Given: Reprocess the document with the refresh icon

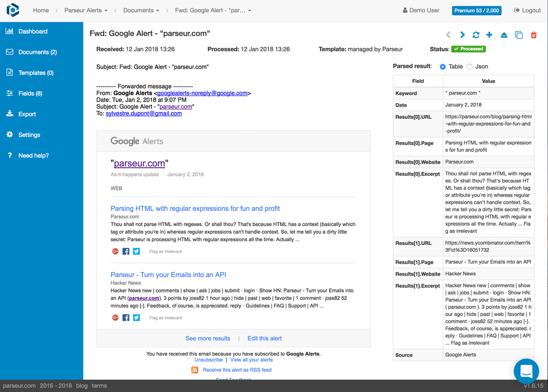Looking at the screenshot, I should coord(476,34).
